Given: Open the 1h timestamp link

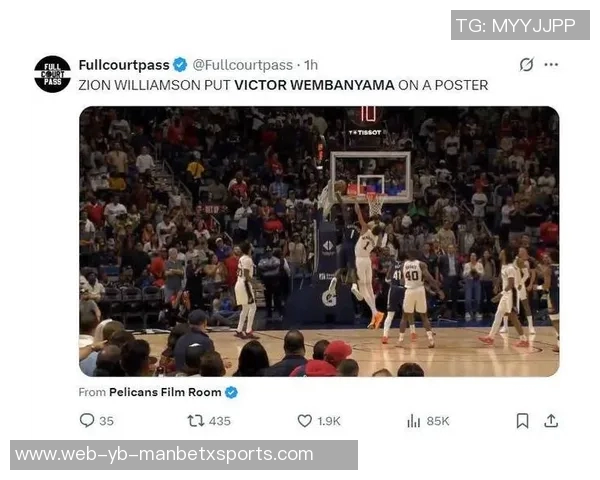Looking at the screenshot, I should [311, 65].
